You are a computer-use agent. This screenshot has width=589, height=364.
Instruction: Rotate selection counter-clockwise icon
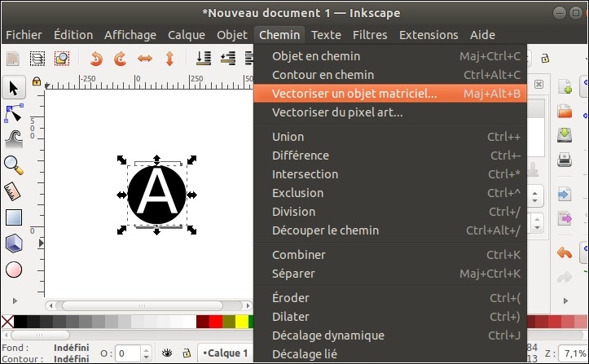(x=96, y=59)
